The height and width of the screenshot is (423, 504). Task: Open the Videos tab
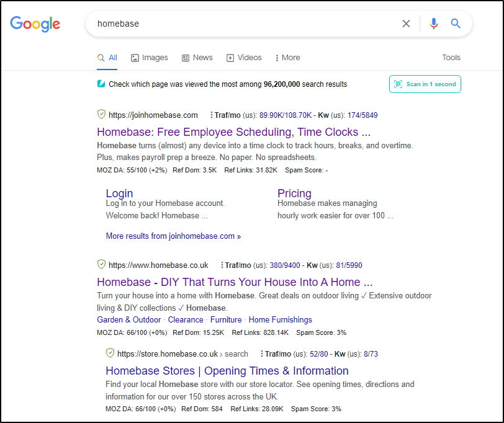tap(244, 58)
